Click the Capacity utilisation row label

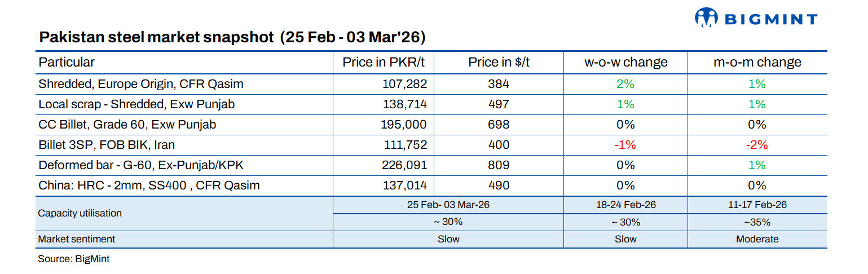80,213
